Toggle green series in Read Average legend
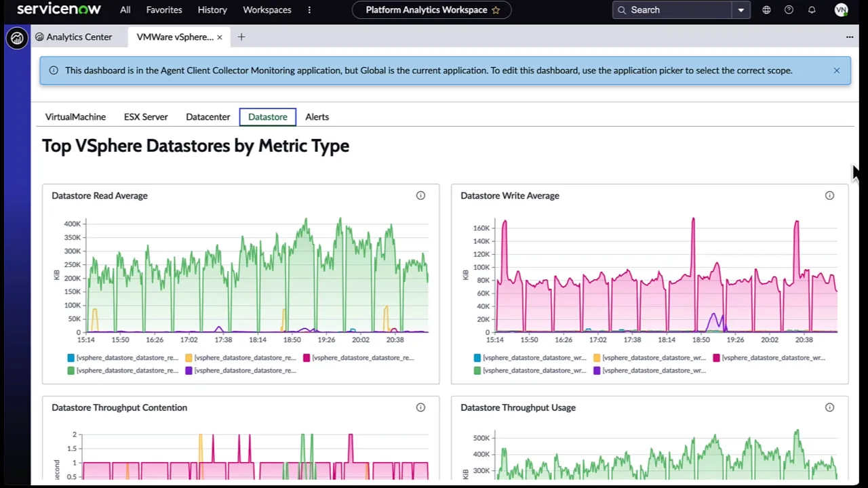Screen dimensions: 868x488 pos(123,370)
